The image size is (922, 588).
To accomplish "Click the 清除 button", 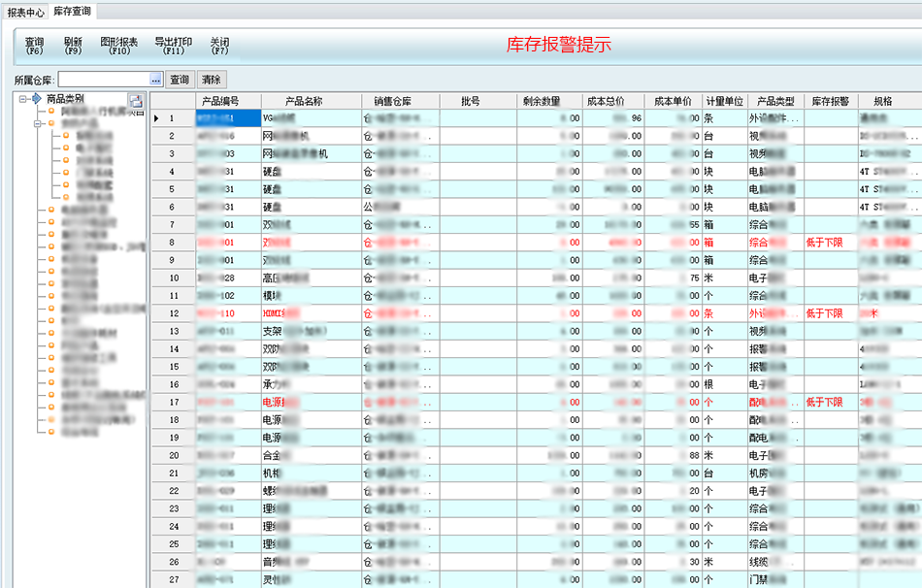I will tap(212, 80).
